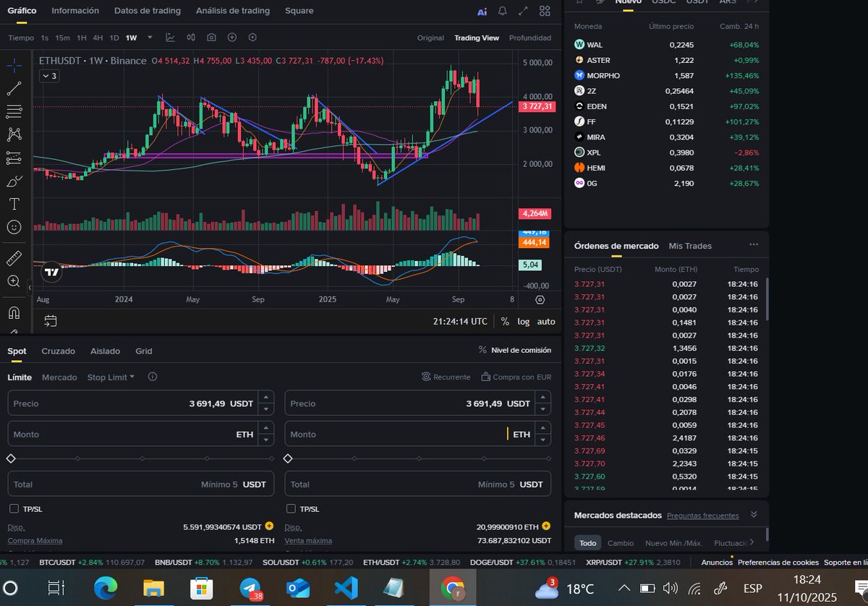Open the chart layout grid icon
This screenshot has width=868, height=606.
(545, 12)
